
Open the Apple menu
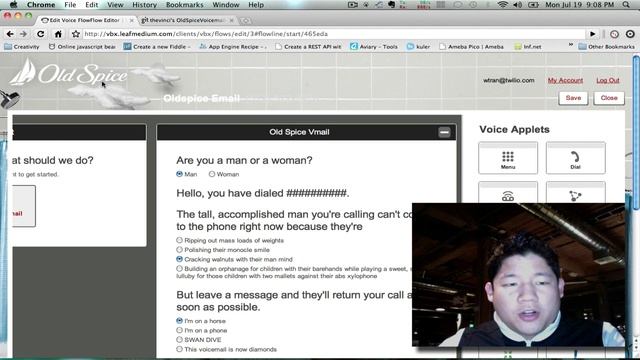tap(13, 5)
